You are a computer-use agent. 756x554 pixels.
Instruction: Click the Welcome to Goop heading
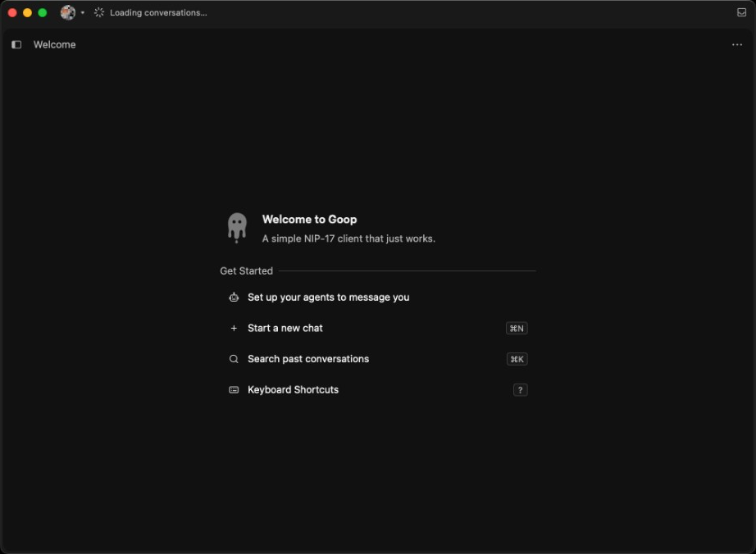pos(310,219)
